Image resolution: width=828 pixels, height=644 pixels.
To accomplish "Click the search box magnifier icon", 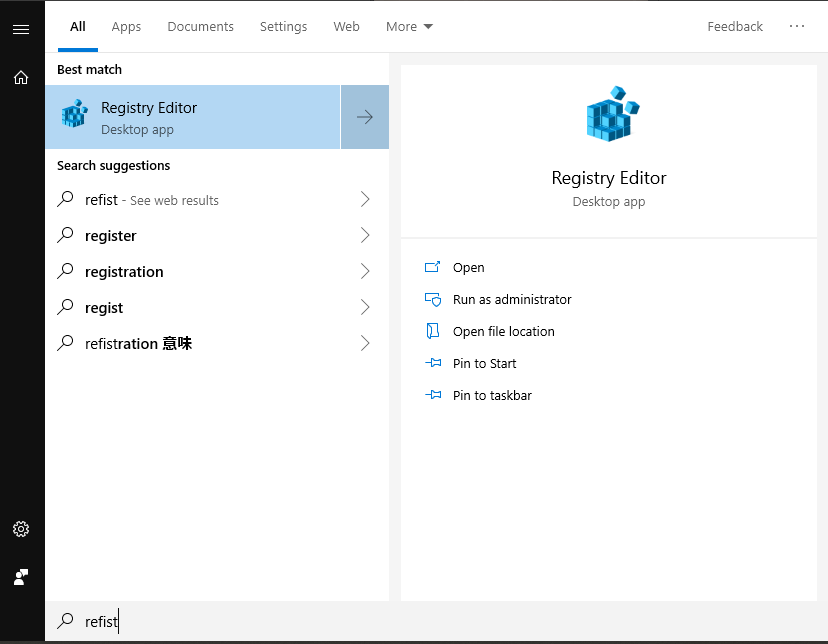I will coord(65,621).
